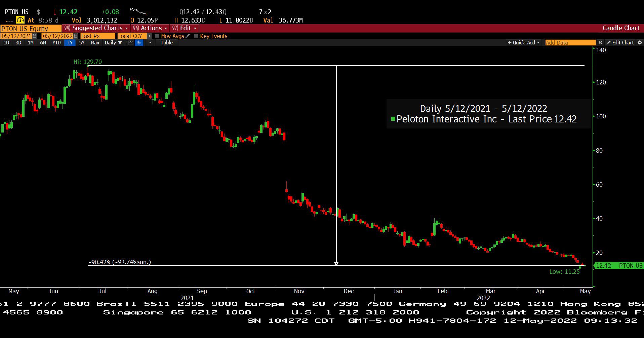Click the PTON US ticker in the header

point(17,12)
